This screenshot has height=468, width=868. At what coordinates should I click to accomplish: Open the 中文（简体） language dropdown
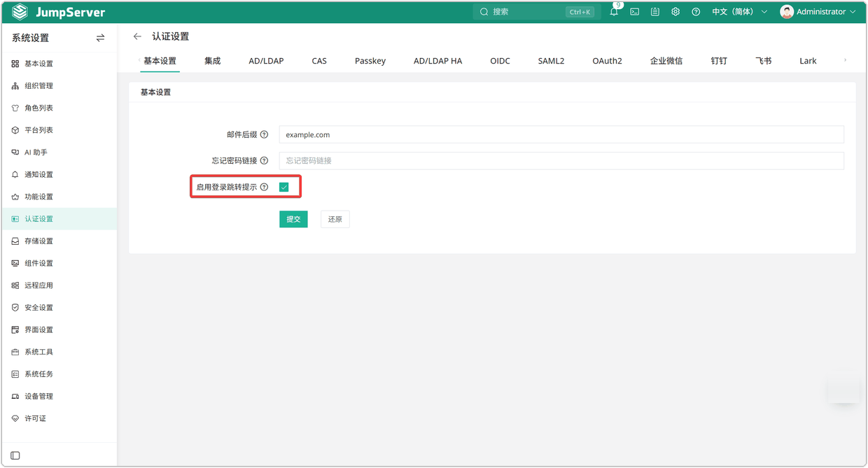pyautogui.click(x=740, y=12)
